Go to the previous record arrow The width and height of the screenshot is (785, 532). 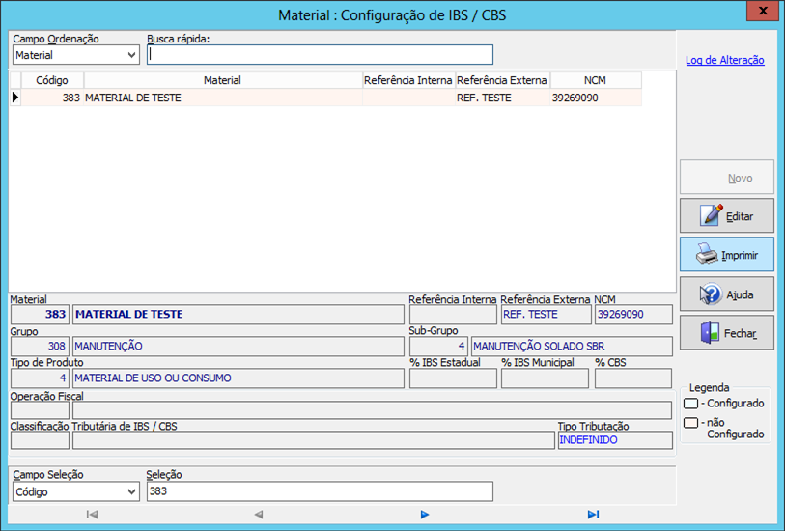(258, 515)
